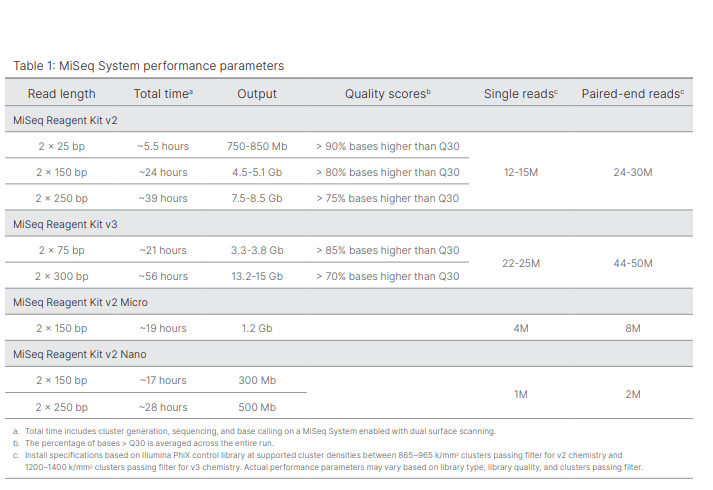
Task: Click '> 80% bases higher than Q30'
Action: (387, 172)
